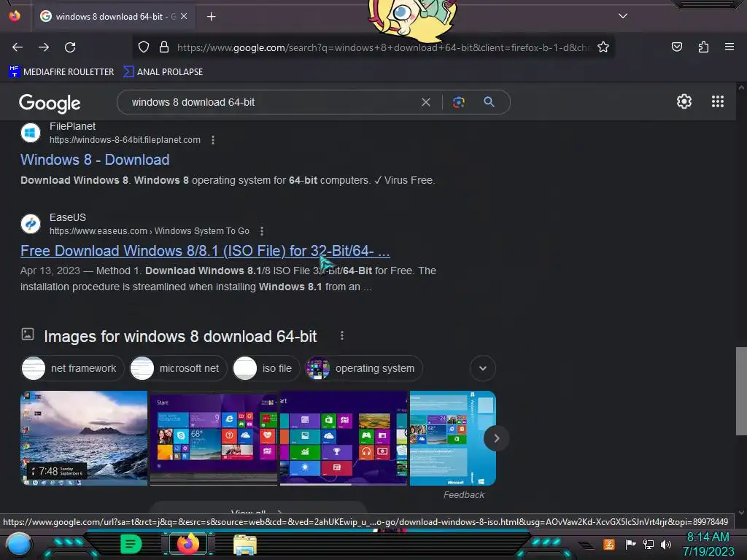View site security via padlock icon
The width and height of the screenshot is (747, 560).
164,47
